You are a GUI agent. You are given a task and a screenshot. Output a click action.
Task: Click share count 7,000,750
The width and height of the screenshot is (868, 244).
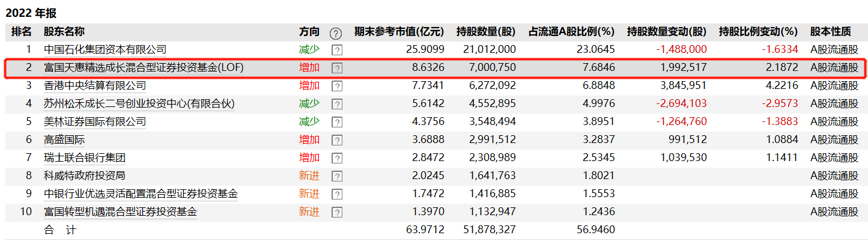(x=492, y=67)
